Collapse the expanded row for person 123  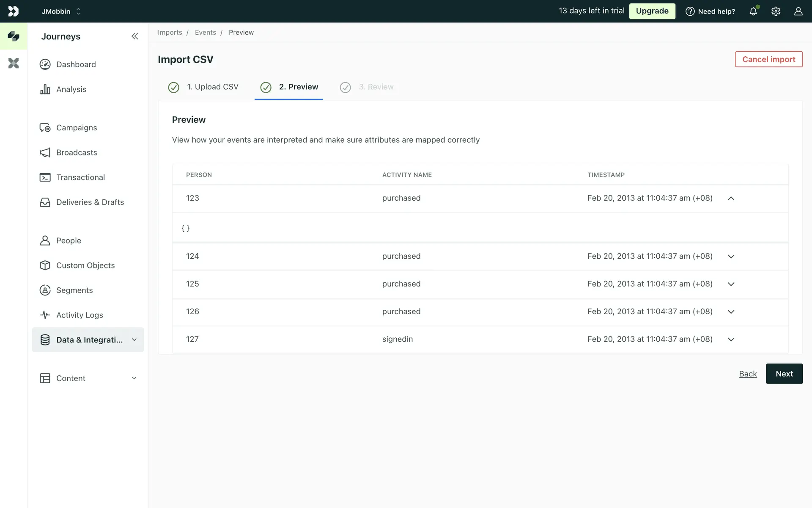[x=731, y=199]
